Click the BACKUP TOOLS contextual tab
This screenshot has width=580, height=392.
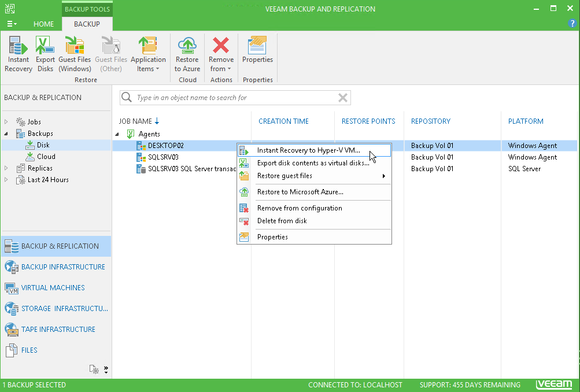point(87,9)
